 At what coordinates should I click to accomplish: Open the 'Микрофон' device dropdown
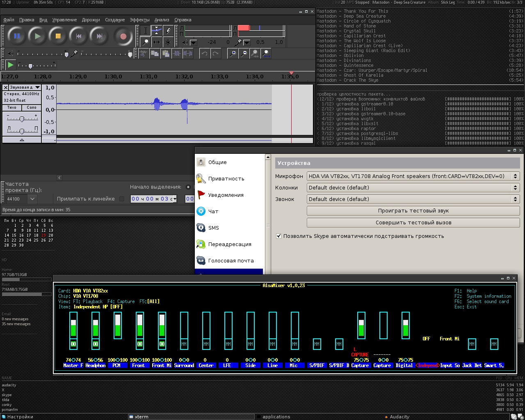pos(413,176)
